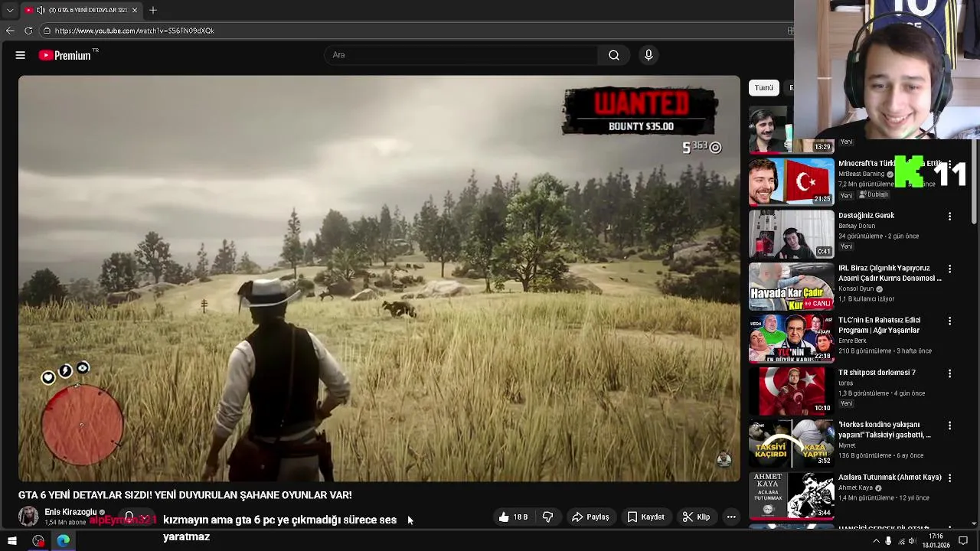This screenshot has height=551, width=980.
Task: Like the video with thumbs up
Action: pyautogui.click(x=514, y=517)
